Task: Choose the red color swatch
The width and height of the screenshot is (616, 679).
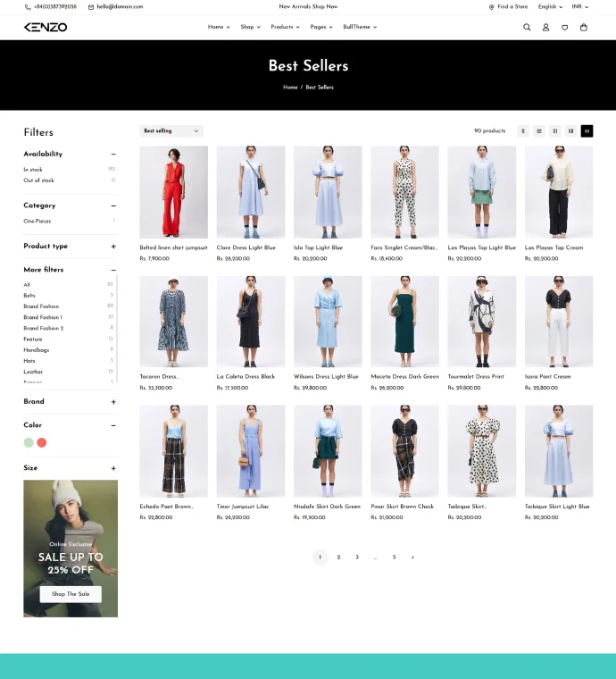Action: pyautogui.click(x=42, y=442)
